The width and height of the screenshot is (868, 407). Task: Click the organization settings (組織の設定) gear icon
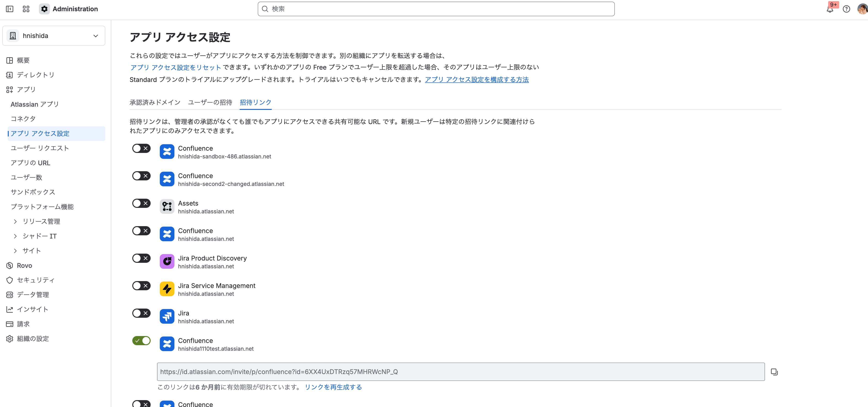pos(10,339)
